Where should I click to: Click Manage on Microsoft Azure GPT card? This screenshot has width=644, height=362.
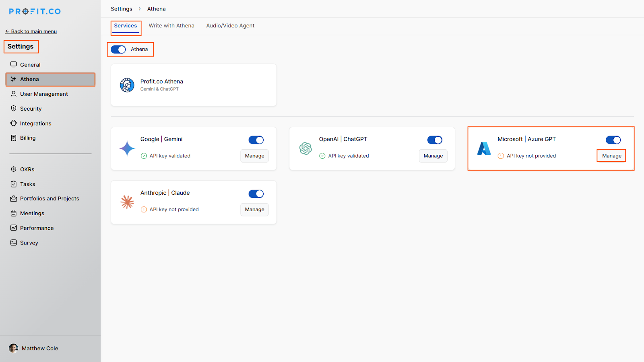[x=612, y=156]
